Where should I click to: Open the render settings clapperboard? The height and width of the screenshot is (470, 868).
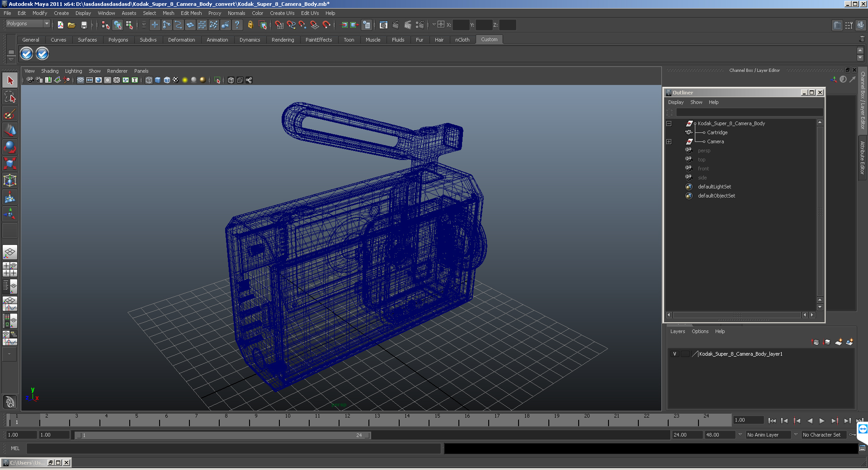click(x=420, y=25)
